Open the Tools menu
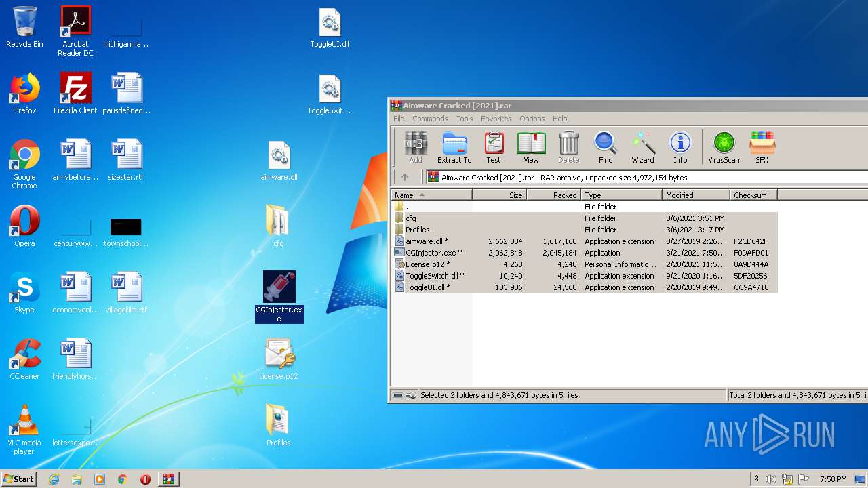Viewport: 868px width, 488px height. [465, 119]
